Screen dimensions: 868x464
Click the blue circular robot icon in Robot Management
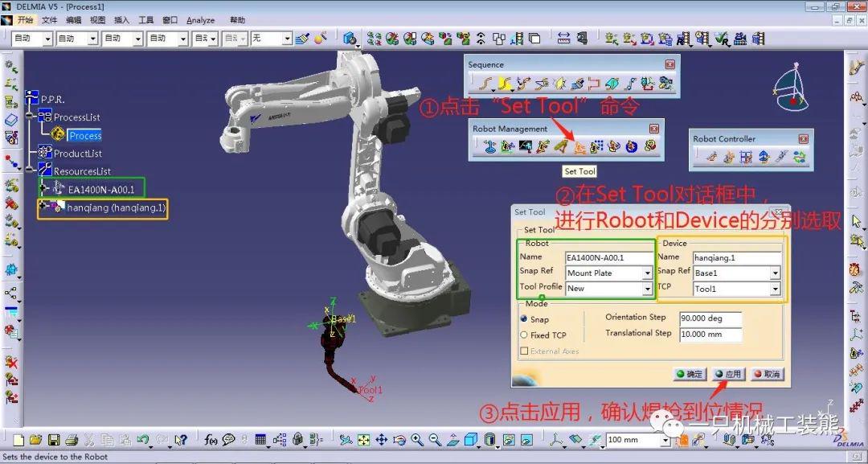pos(632,146)
